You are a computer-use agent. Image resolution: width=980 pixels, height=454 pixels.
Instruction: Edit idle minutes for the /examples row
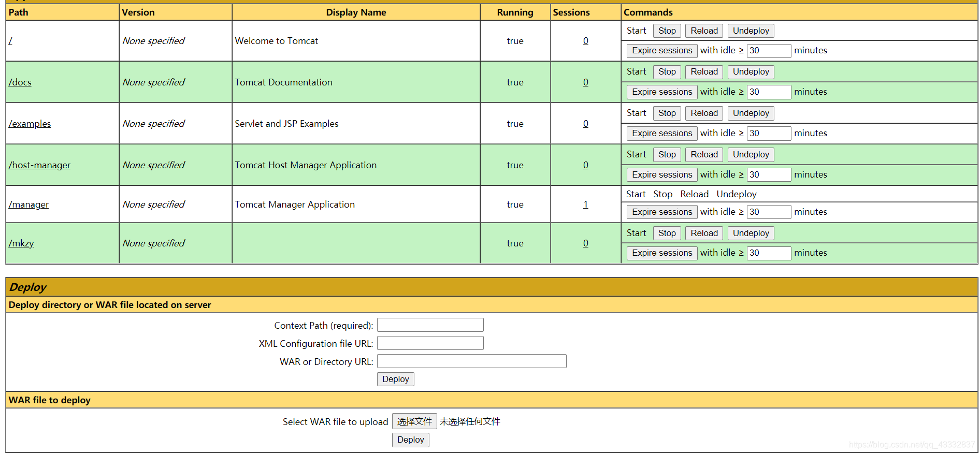click(769, 134)
